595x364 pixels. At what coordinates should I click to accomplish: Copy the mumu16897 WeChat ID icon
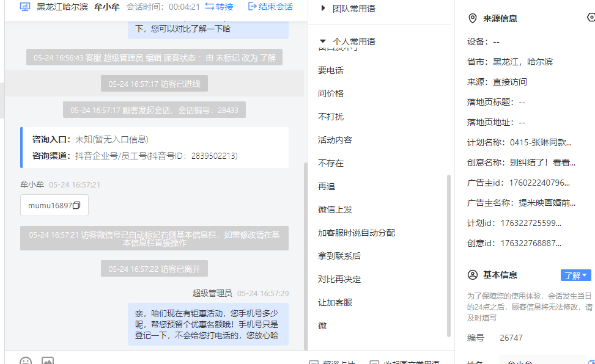(x=76, y=205)
